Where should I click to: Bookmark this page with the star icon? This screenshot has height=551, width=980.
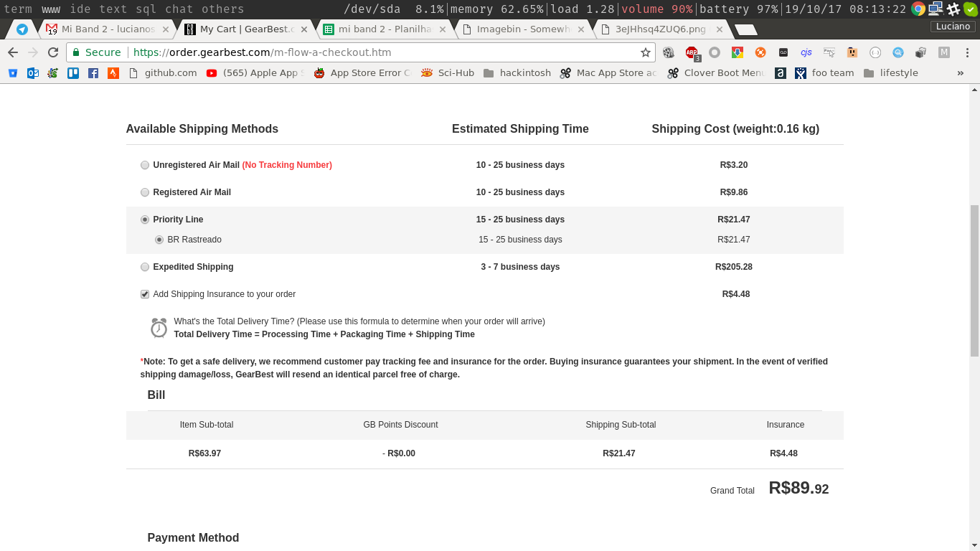(646, 52)
